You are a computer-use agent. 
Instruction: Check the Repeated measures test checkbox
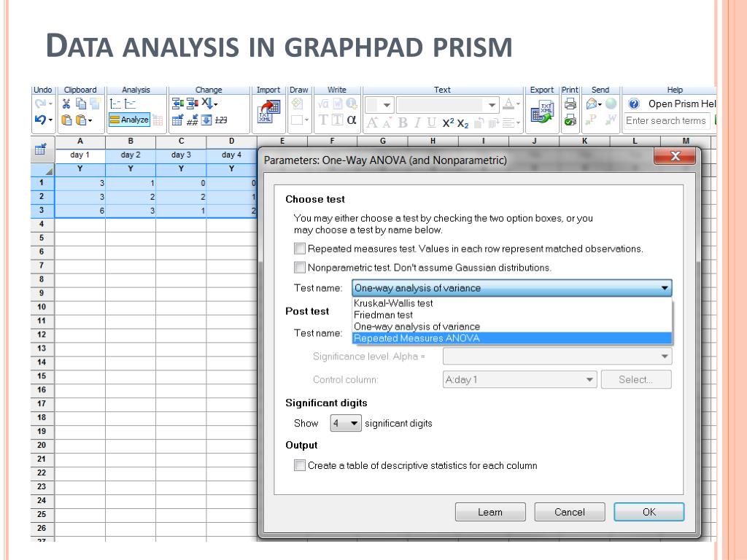point(300,249)
